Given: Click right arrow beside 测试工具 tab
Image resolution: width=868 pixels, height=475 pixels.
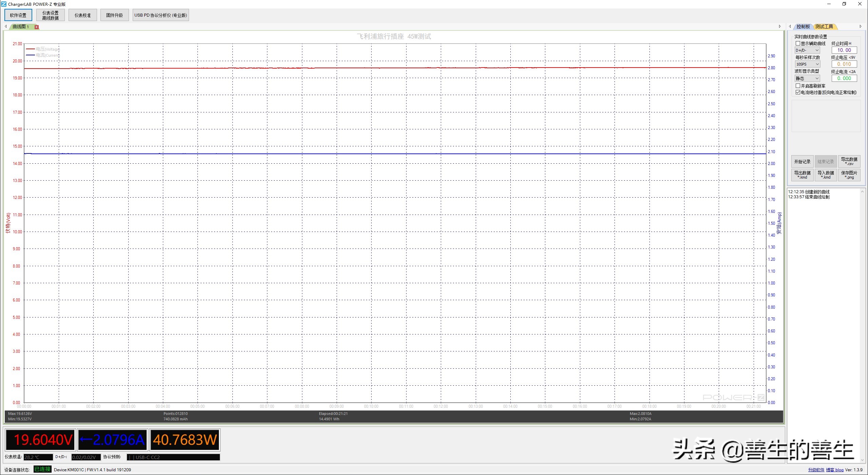Looking at the screenshot, I should [x=860, y=26].
